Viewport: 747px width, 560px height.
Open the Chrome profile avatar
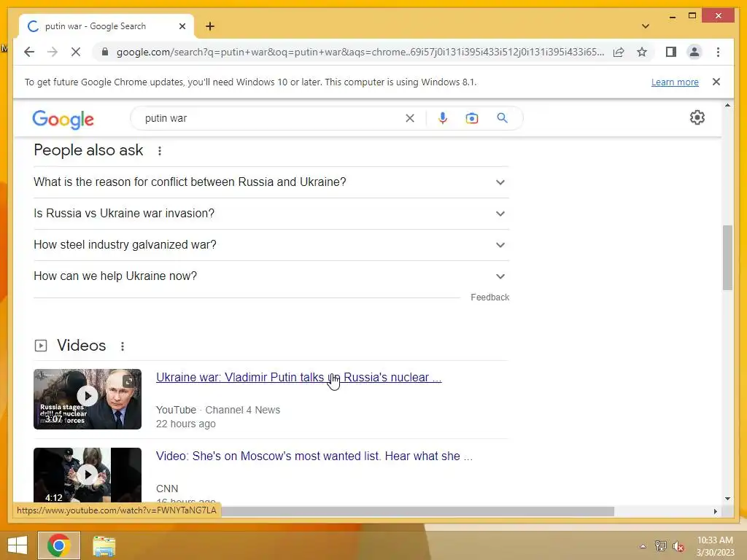click(x=694, y=52)
